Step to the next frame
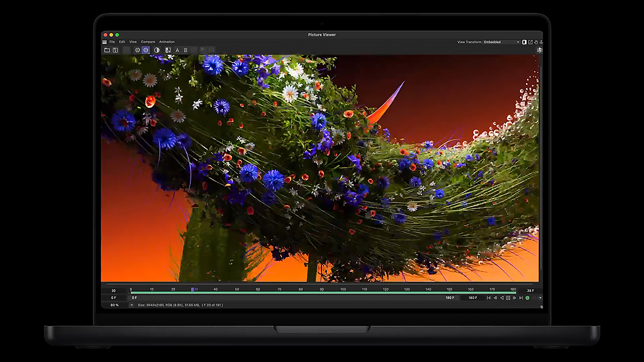Screen dimensions: 644x362 tap(515, 298)
